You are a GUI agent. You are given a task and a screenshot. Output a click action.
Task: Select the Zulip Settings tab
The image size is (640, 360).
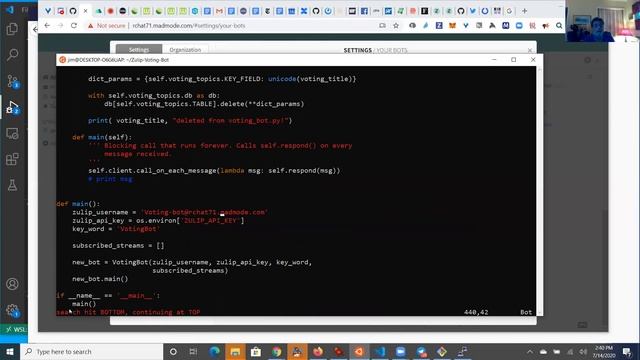tap(139, 49)
